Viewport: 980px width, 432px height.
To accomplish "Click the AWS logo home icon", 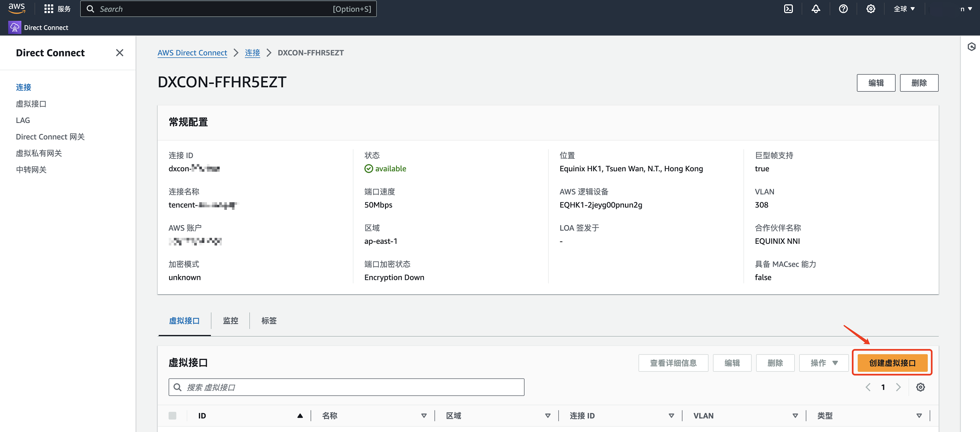I will tap(17, 8).
